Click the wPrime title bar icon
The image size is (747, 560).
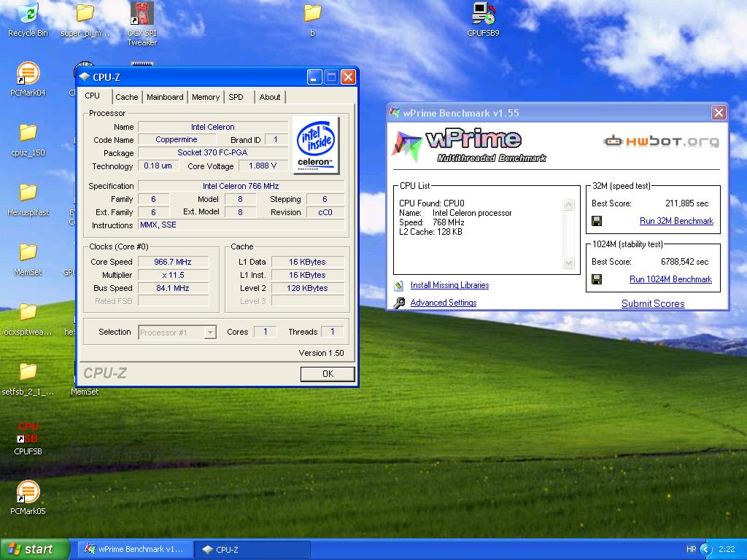coord(394,113)
